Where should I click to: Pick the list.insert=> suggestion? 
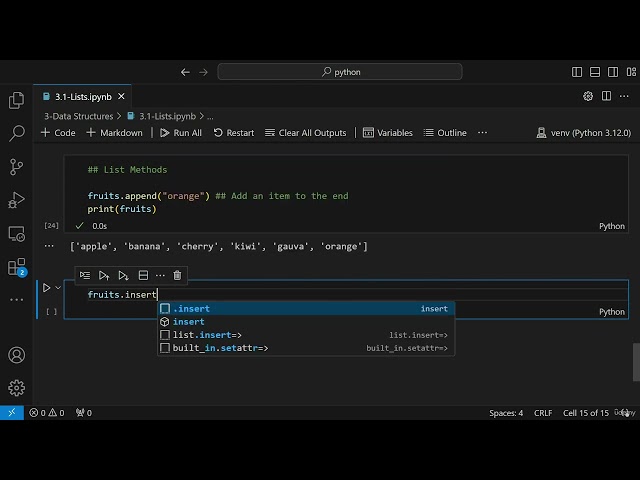(306, 335)
